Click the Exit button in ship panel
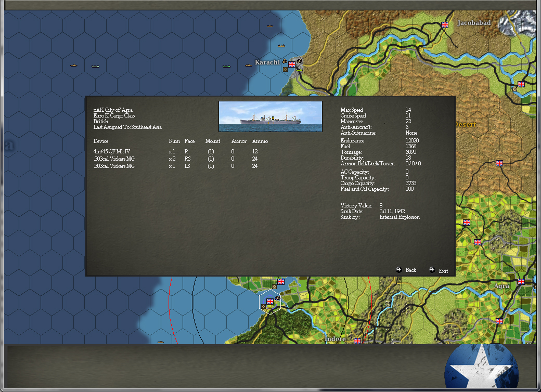The width and height of the screenshot is (541, 392). tap(439, 270)
